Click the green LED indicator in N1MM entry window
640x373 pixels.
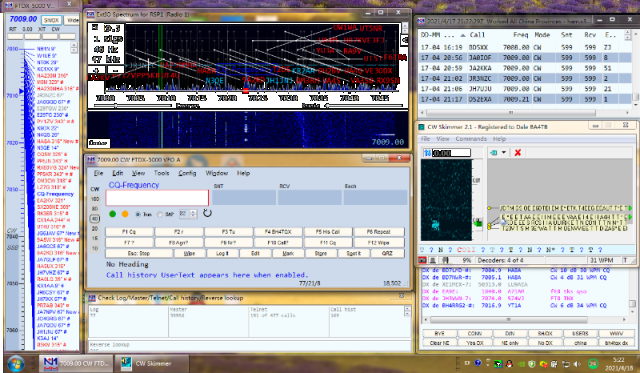click(x=113, y=214)
